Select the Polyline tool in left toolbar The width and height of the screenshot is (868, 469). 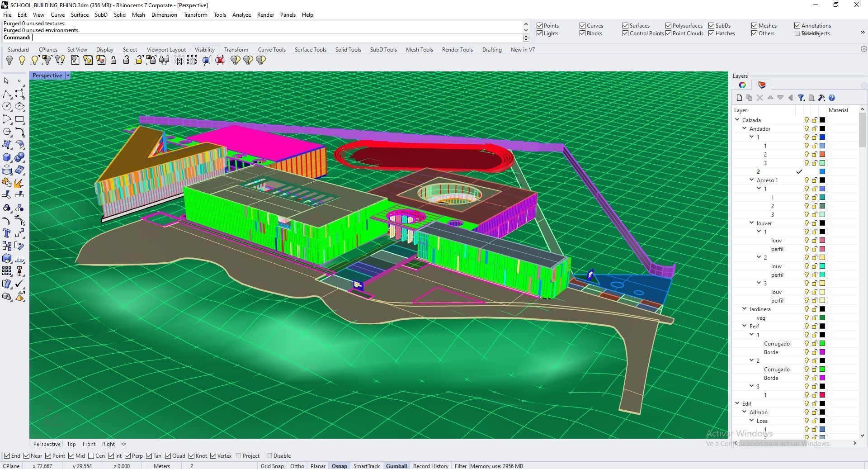tap(7, 94)
